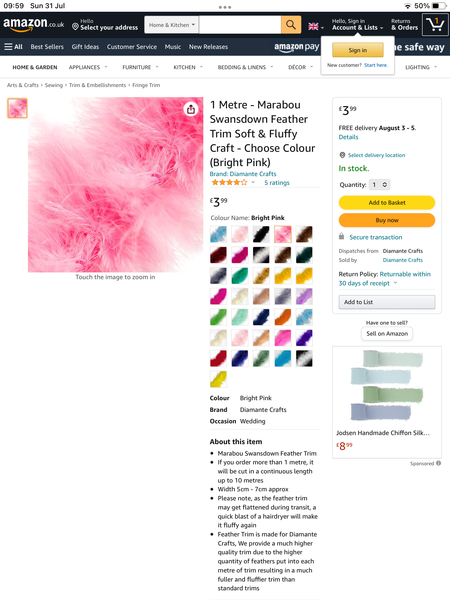Open the All hamburger menu
This screenshot has width=450, height=600.
(x=13, y=47)
